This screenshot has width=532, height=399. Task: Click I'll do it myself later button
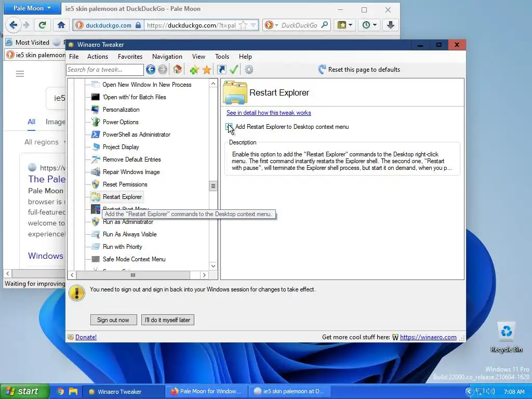(x=168, y=320)
